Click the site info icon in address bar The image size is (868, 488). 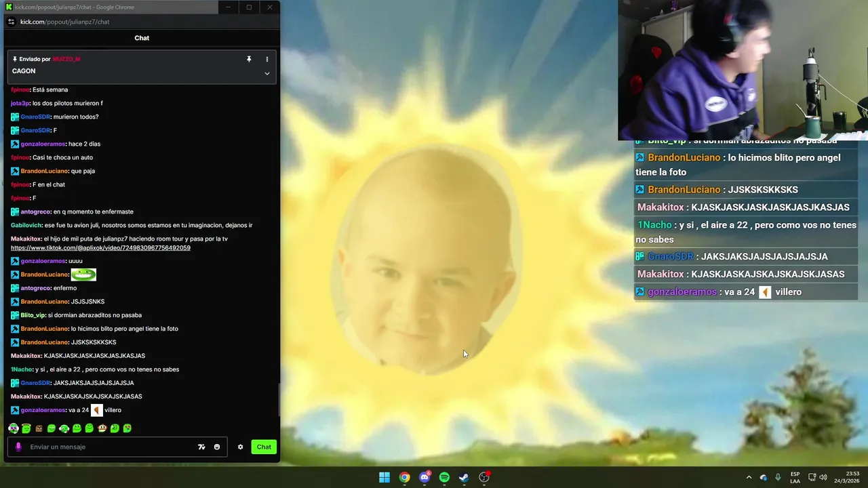pos(11,22)
